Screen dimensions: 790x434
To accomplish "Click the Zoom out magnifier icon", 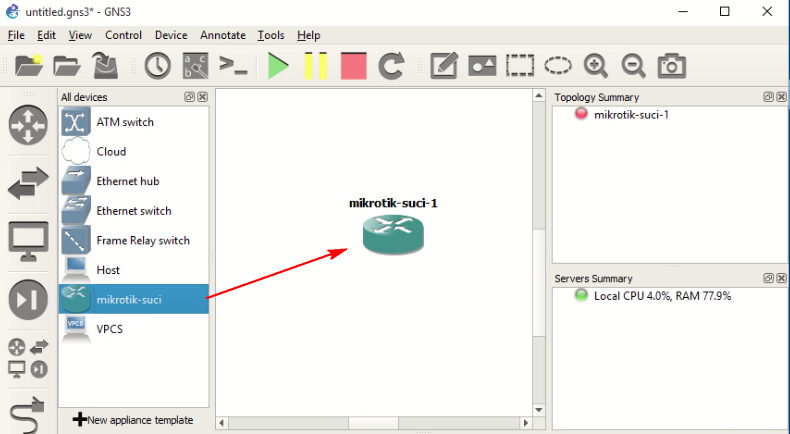I will click(633, 66).
